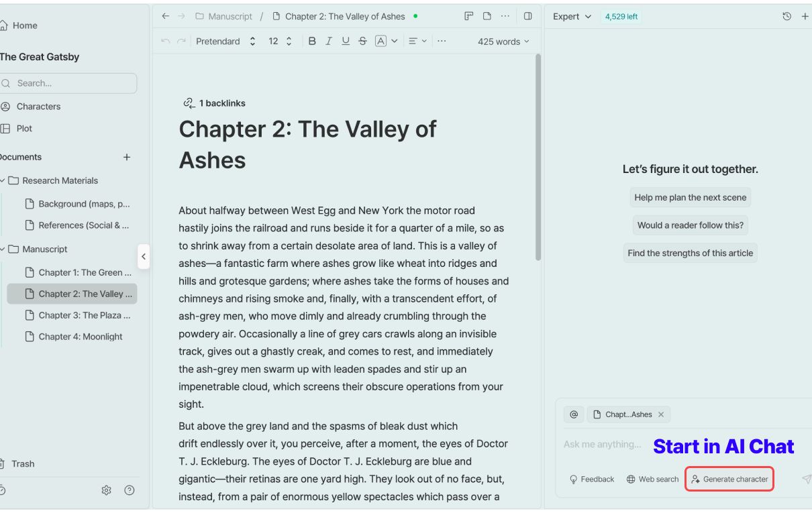
Task: Open References (Social & ... document
Action: pyautogui.click(x=77, y=225)
